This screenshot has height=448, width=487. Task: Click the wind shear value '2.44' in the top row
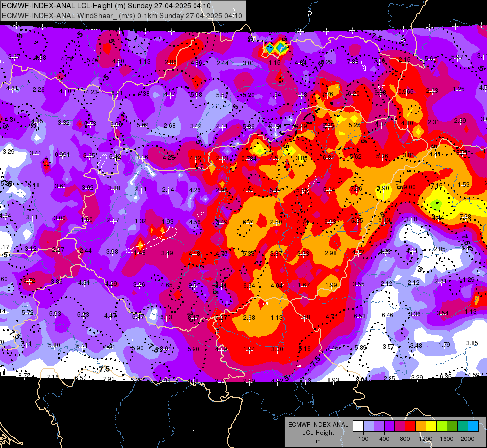coord(223,63)
